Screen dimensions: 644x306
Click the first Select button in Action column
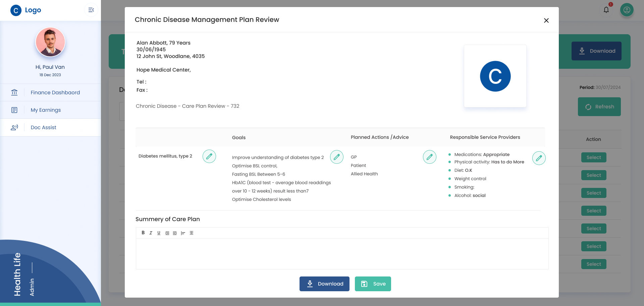coord(594,157)
